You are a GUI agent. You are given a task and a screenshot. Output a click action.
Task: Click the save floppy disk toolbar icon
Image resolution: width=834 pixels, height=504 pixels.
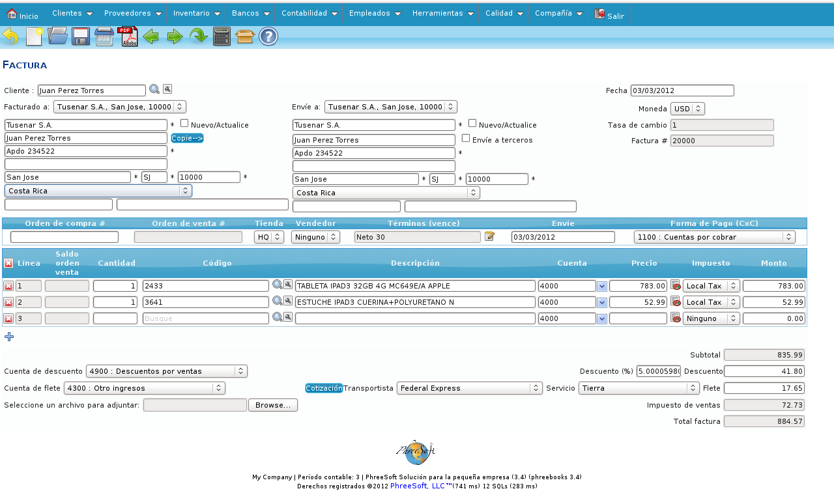point(81,36)
